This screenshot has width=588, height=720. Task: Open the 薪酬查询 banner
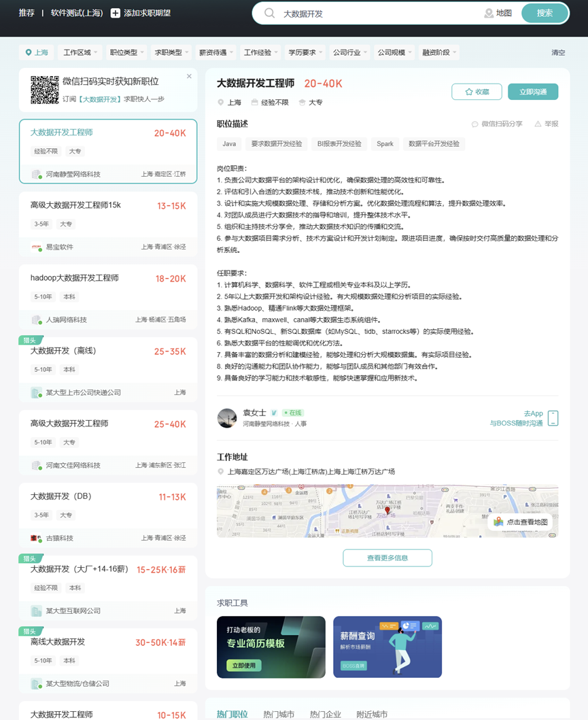tap(387, 647)
